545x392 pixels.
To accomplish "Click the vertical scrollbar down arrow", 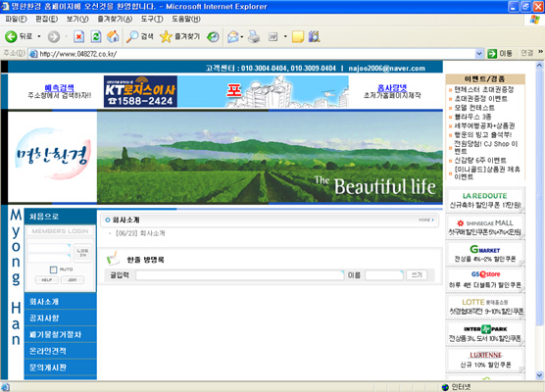I will coord(539,375).
